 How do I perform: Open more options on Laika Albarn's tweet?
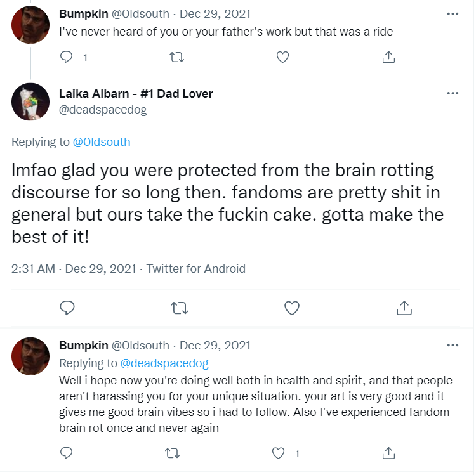click(453, 93)
